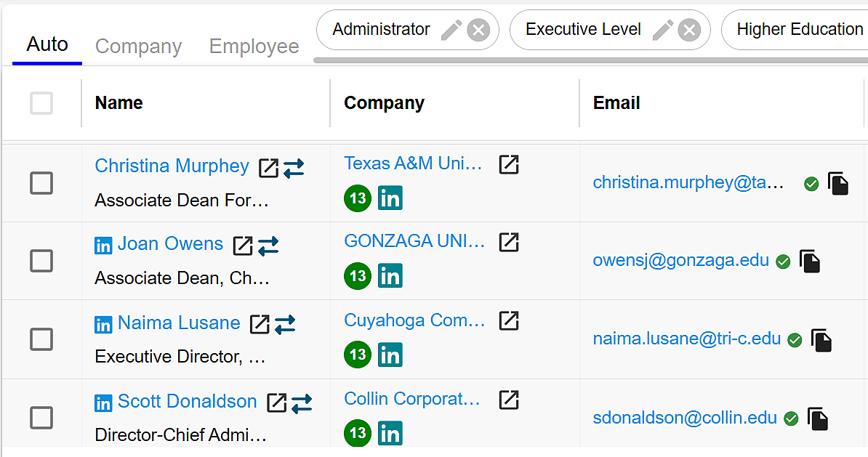Copy the sdonaldson@collin.edu email

(818, 418)
